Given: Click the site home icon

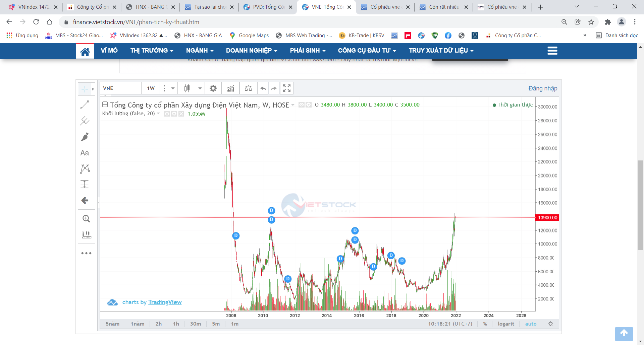Looking at the screenshot, I should (x=85, y=51).
